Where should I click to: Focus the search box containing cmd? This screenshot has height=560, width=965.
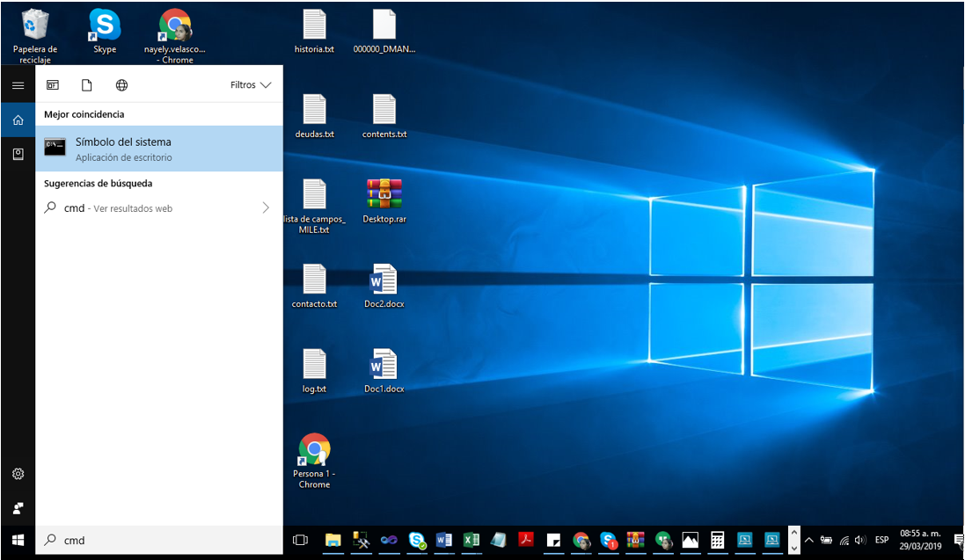tap(159, 541)
